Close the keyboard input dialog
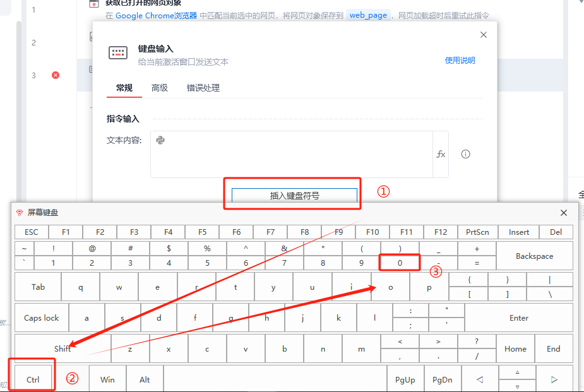 pos(484,35)
